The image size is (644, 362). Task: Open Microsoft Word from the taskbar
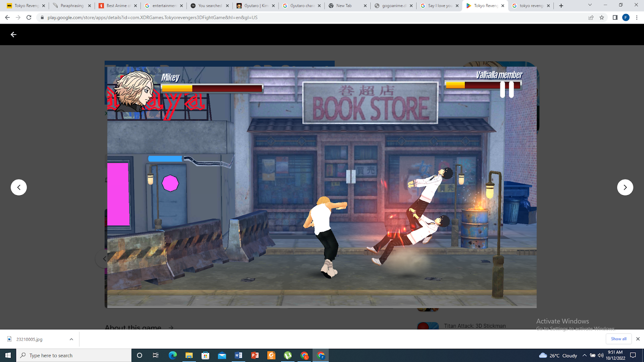click(238, 355)
